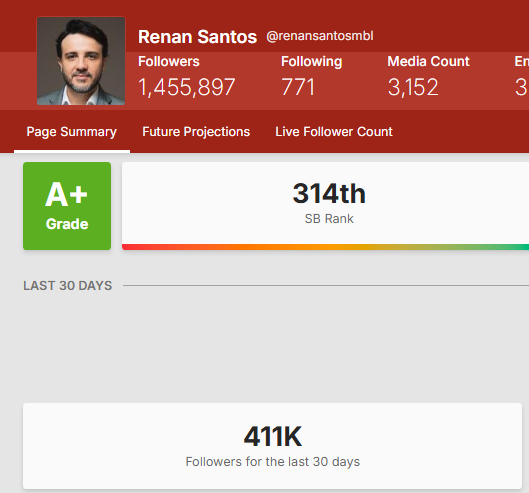Click the green A+ Grade badge
This screenshot has height=493, width=529.
[67, 206]
